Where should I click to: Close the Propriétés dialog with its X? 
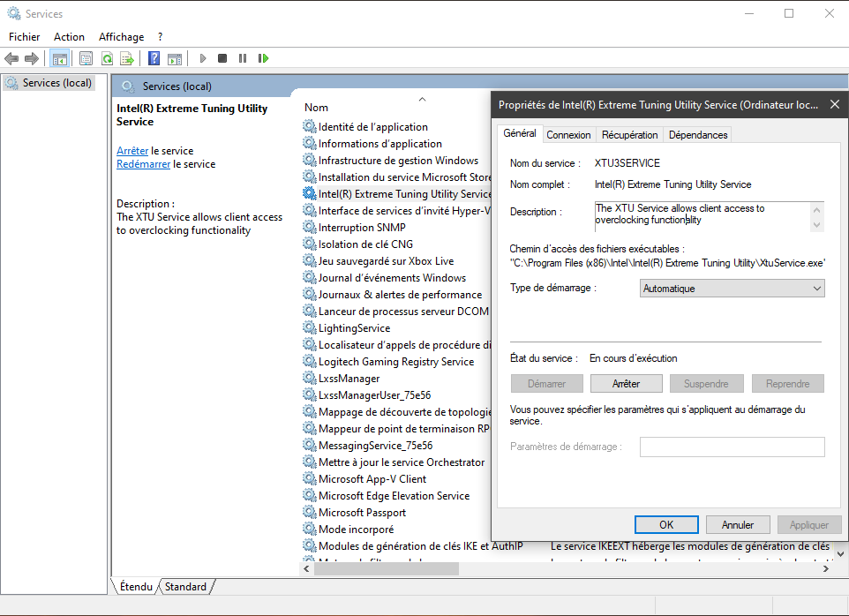click(834, 104)
